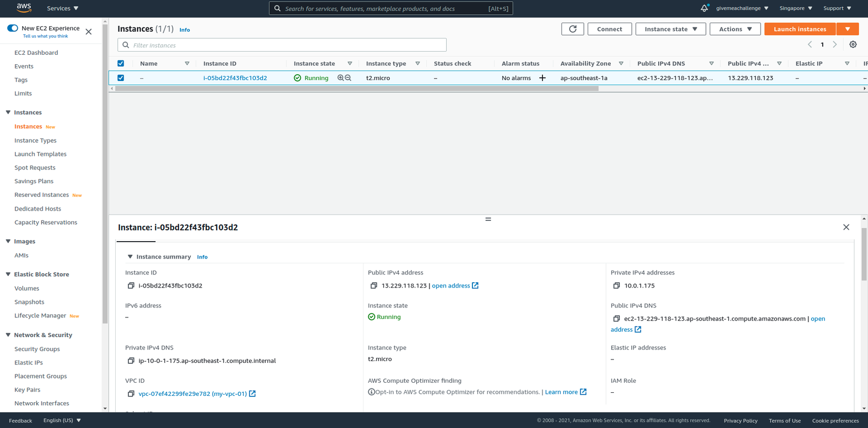
Task: Collapse the Images sidebar section
Action: click(8, 241)
